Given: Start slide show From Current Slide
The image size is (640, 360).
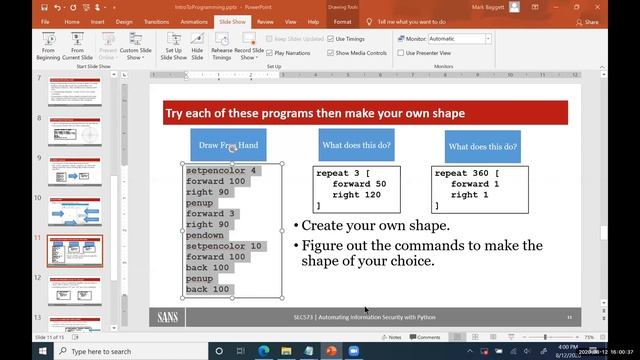Looking at the screenshot, I should (x=77, y=47).
